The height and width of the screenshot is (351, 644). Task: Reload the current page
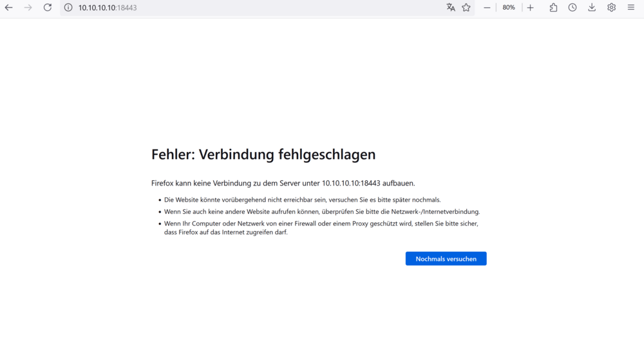tap(48, 8)
